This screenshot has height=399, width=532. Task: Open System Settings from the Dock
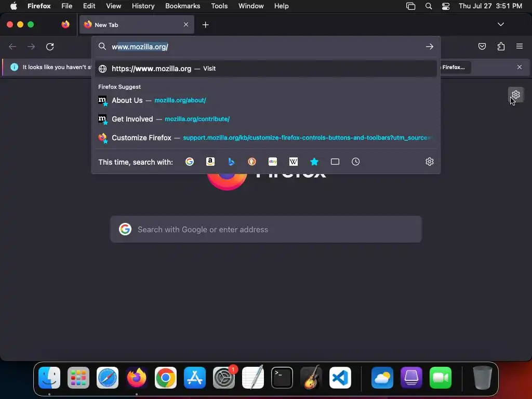(224, 378)
